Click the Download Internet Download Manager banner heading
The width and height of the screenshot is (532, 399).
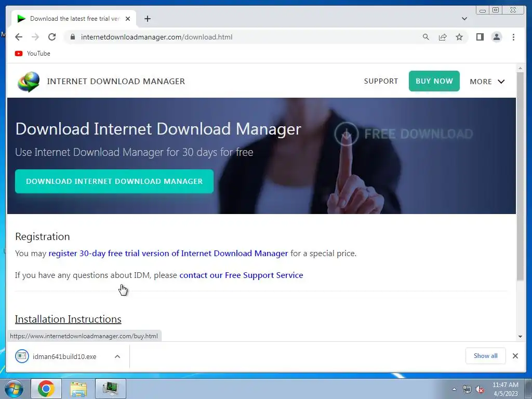click(x=158, y=129)
